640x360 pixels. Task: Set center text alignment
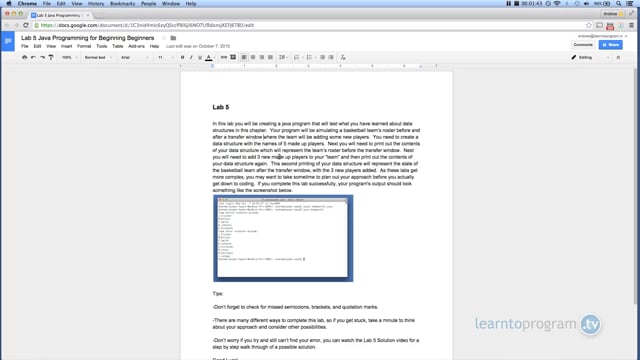tap(253, 58)
